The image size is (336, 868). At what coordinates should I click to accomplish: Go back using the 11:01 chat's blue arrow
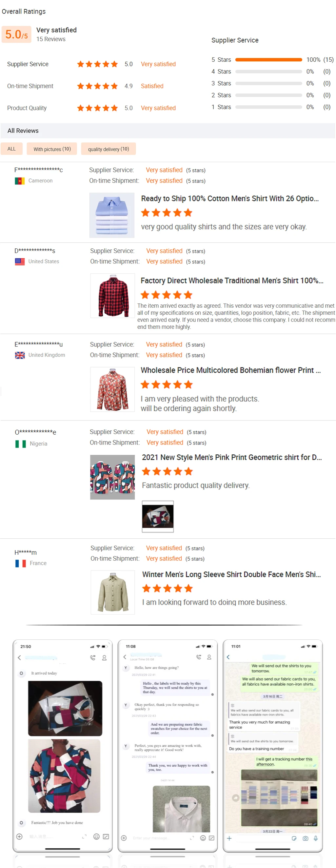(228, 657)
